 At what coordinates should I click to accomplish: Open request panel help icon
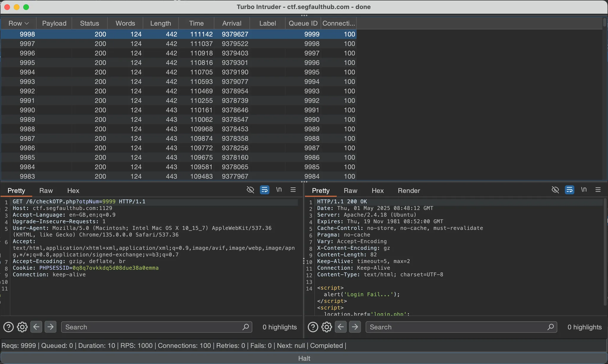coord(8,327)
